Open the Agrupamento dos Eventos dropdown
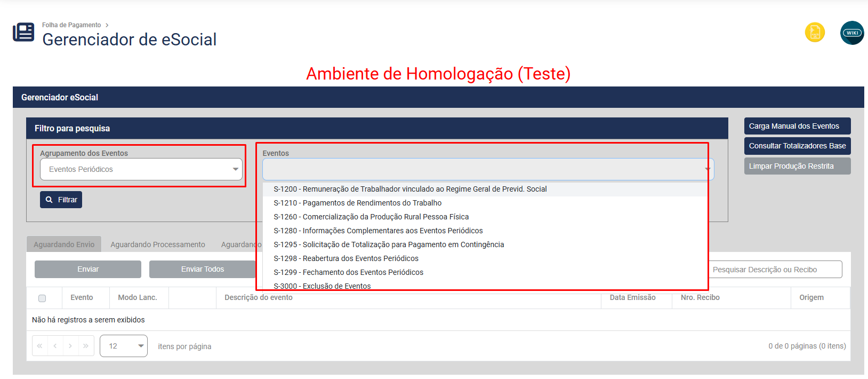This screenshot has height=379, width=868. (141, 169)
